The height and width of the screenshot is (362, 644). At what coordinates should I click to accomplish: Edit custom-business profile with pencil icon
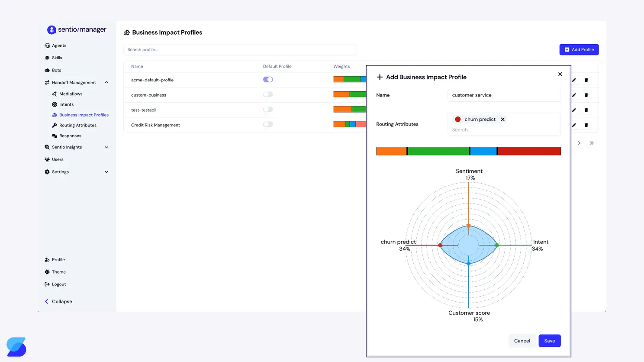tap(574, 95)
